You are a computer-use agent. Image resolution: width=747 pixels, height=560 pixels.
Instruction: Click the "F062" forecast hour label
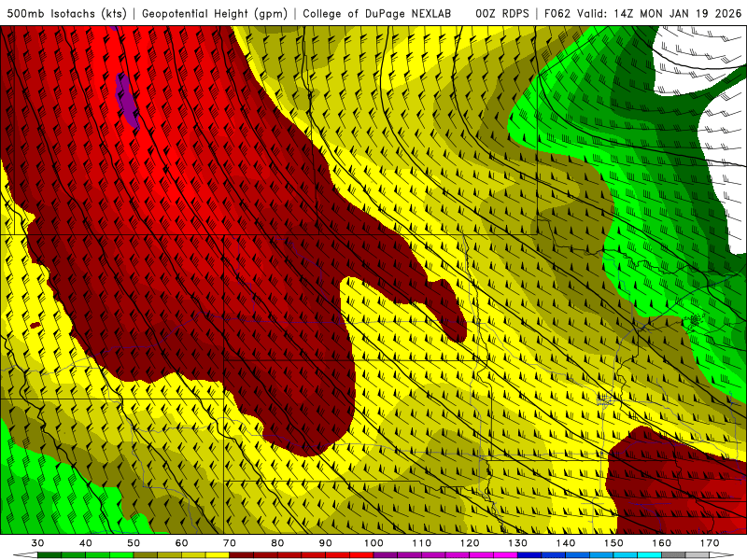point(557,13)
